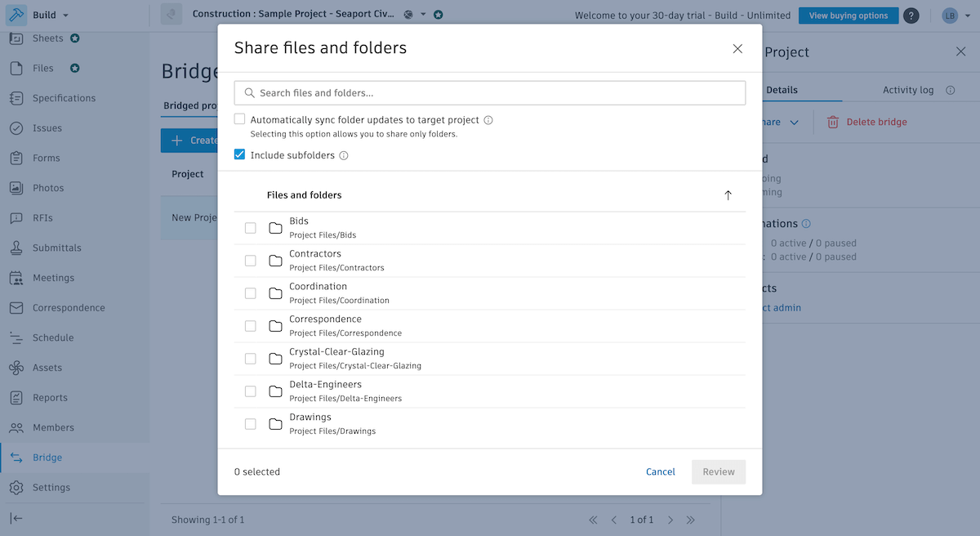Disable the Include subfolders option

pos(239,154)
